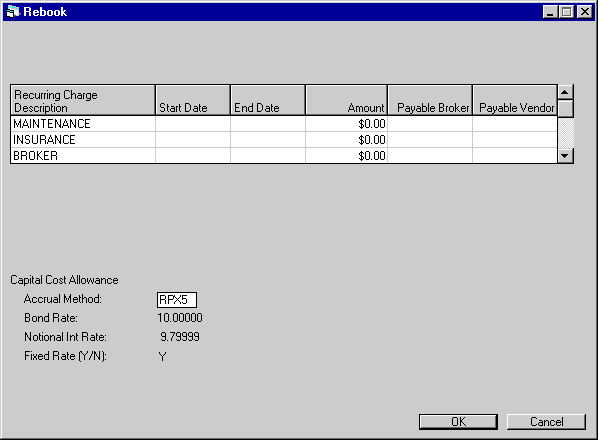Click the scrollbar thumb in charges table
This screenshot has height=440, width=598.
pos(565,108)
